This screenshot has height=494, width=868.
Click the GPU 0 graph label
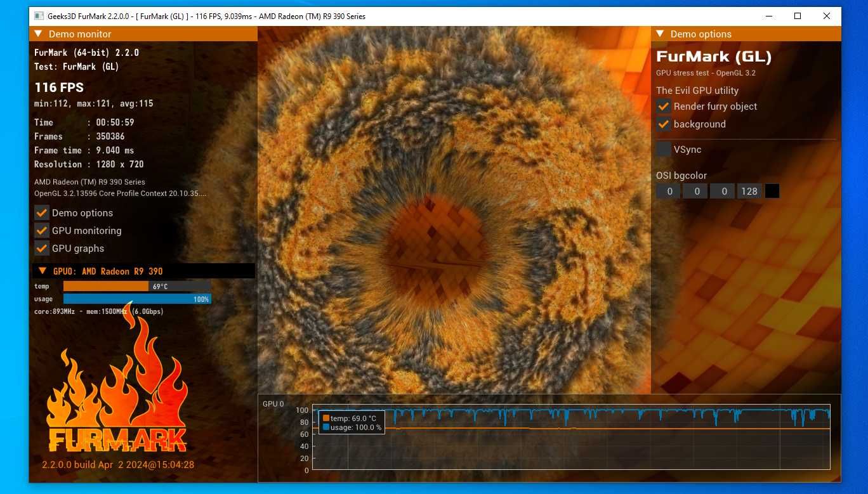pyautogui.click(x=273, y=404)
